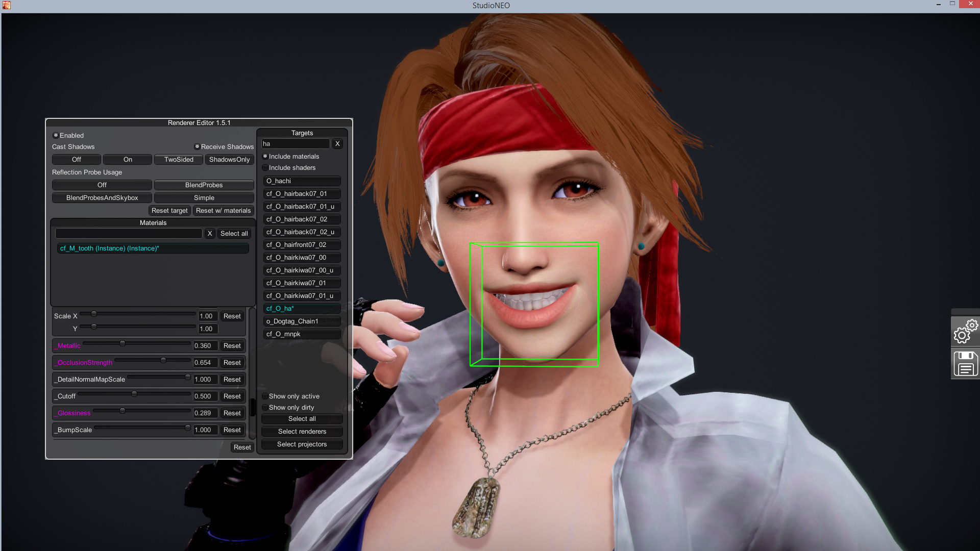
Task: Select cf_O_hairback07_02_u target
Action: [302, 232]
